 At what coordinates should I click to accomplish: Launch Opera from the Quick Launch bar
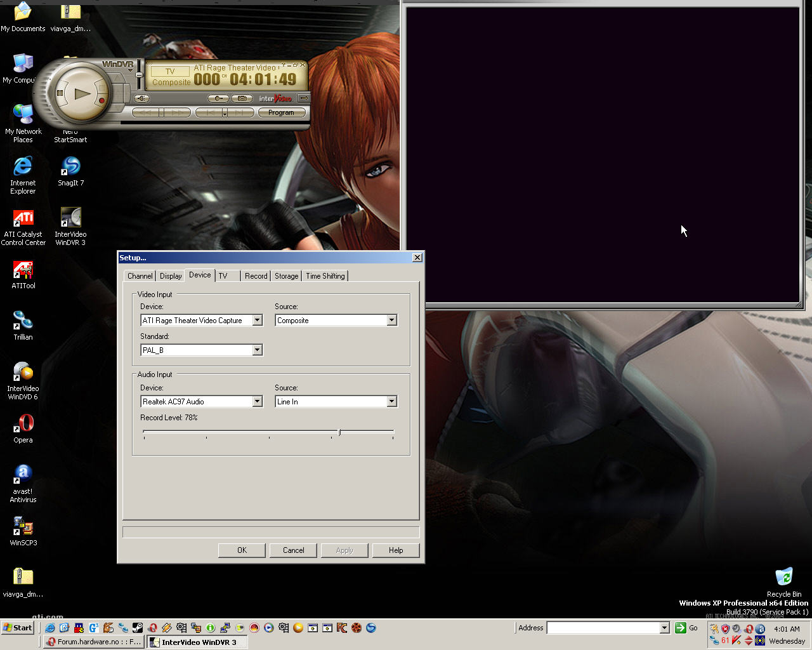152,628
